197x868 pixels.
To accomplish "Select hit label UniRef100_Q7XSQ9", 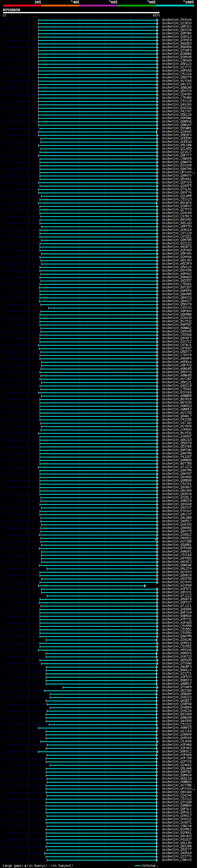I will (176, 802).
